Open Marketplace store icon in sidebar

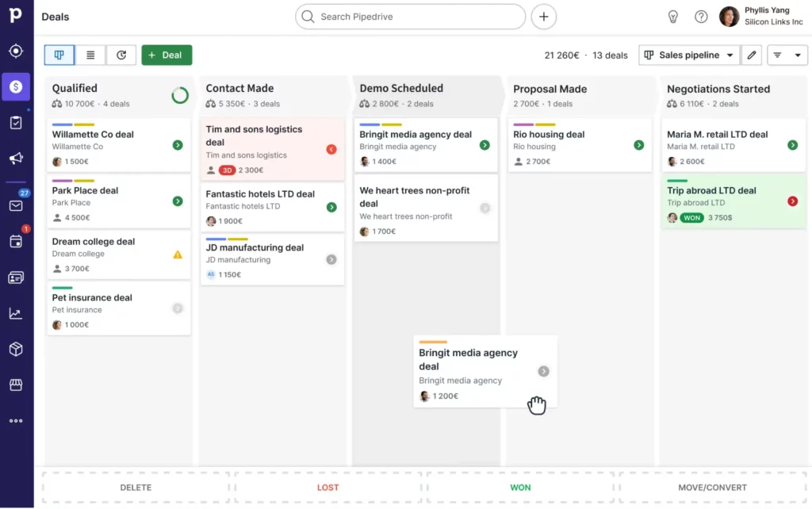coord(16,385)
